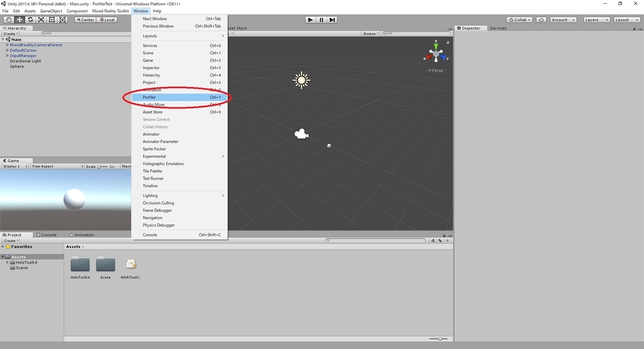
Task: Select the HoloToolkit folder thumbnail
Action: click(80, 265)
